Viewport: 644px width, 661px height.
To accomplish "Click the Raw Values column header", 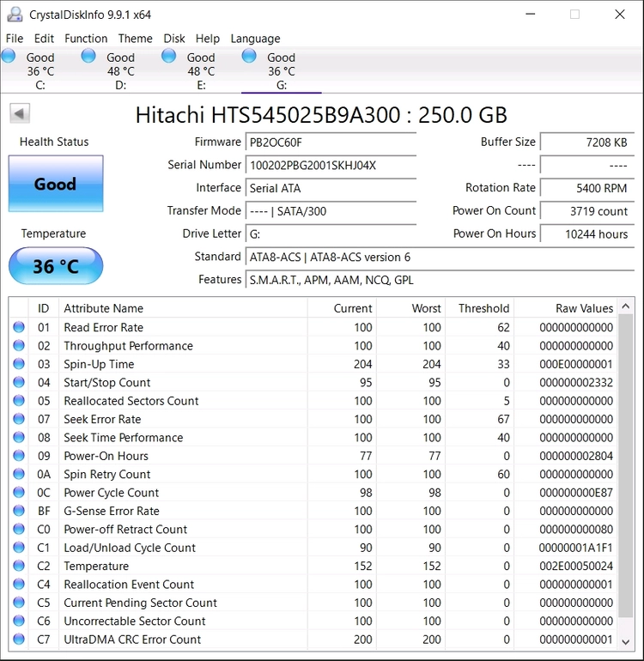I will pyautogui.click(x=566, y=308).
